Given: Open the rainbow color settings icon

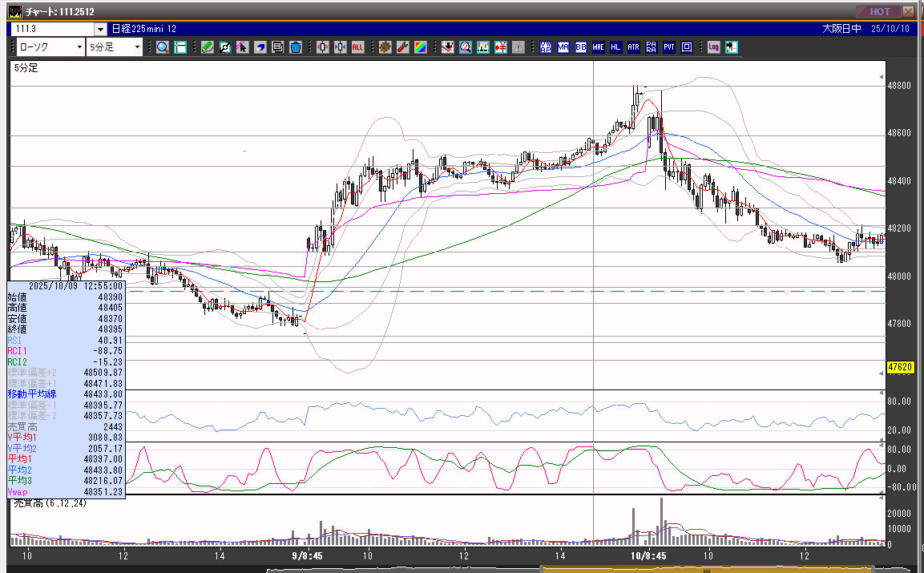Looking at the screenshot, I should coord(420,47).
